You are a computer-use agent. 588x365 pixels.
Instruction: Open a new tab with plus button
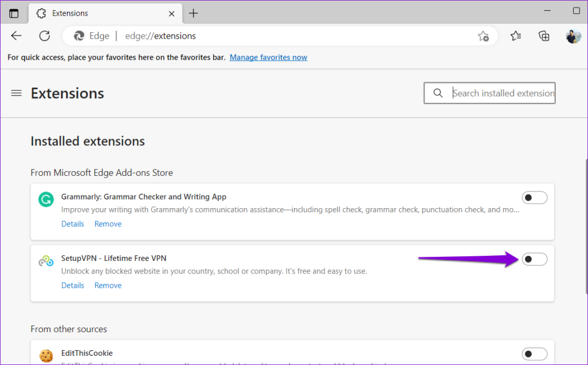coord(194,13)
